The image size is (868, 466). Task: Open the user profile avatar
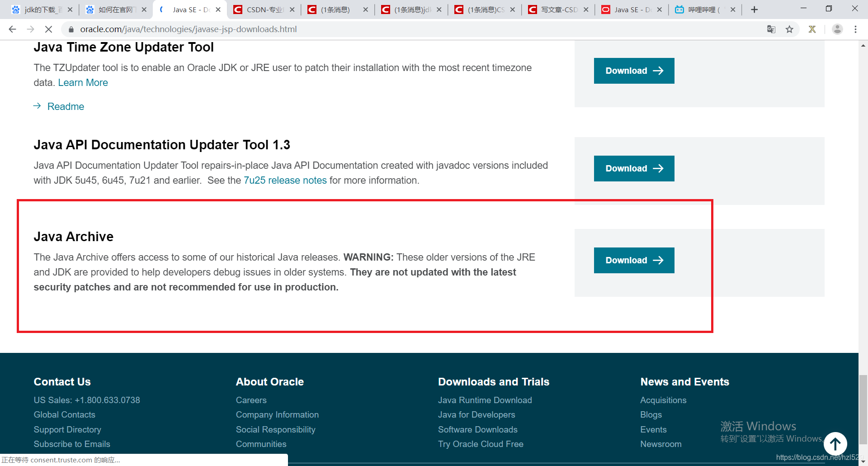[837, 29]
